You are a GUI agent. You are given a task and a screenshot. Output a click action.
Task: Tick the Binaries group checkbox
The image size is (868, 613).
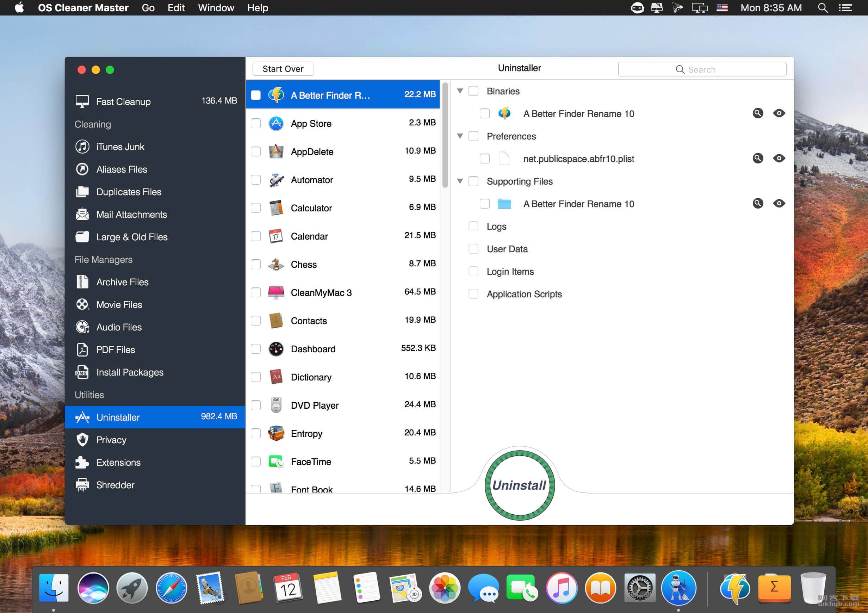(x=473, y=91)
